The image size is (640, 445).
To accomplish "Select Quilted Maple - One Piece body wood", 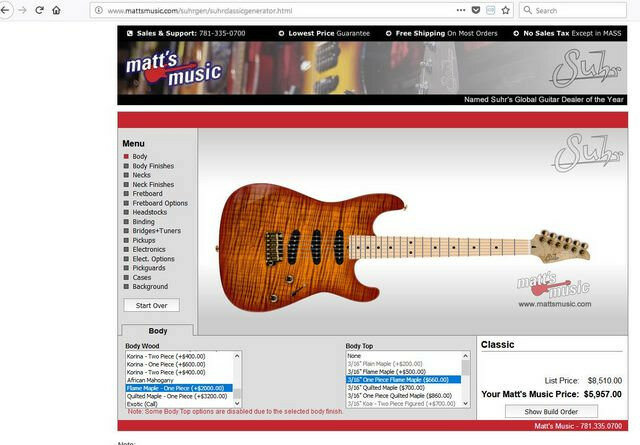I will tap(177, 396).
